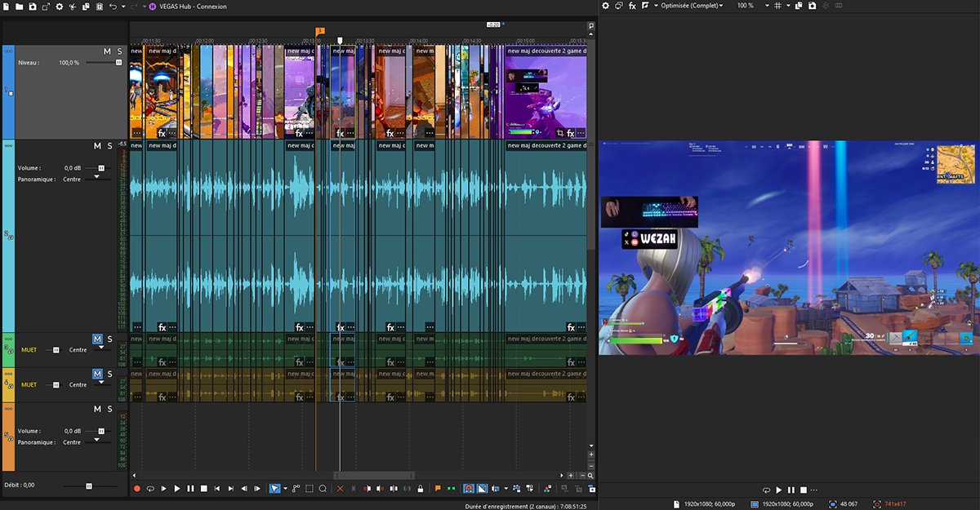Stop in the preview window transport

(804, 490)
